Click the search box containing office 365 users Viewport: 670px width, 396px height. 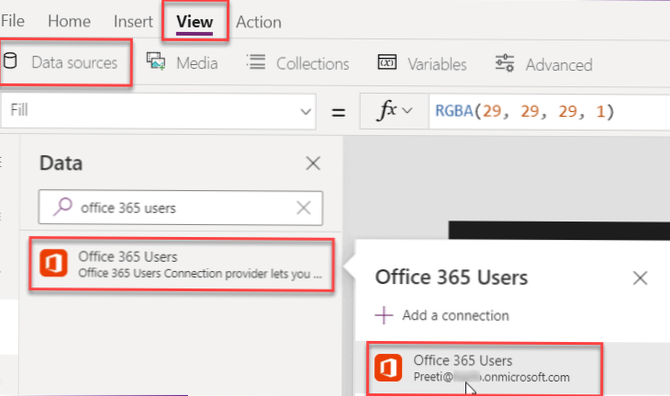coord(180,208)
